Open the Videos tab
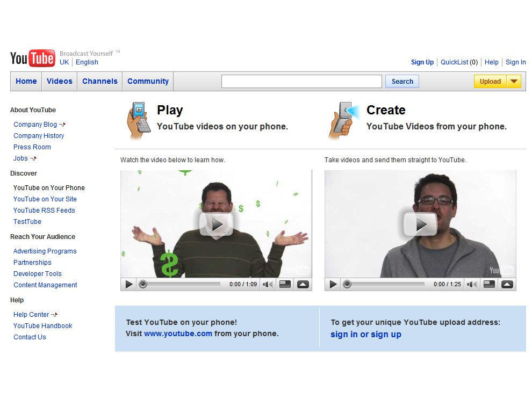 pyautogui.click(x=59, y=82)
